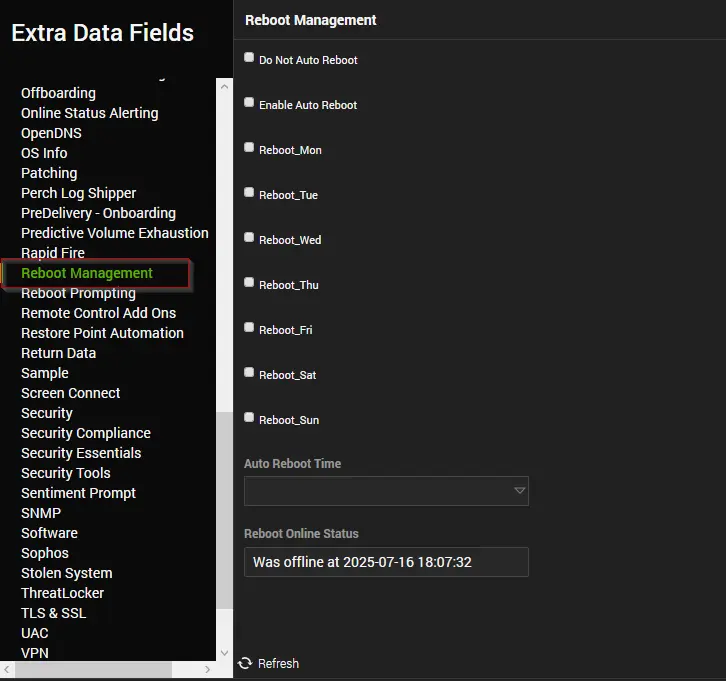Toggle the Reboot_Sat checkbox
The width and height of the screenshot is (726, 681).
(249, 372)
